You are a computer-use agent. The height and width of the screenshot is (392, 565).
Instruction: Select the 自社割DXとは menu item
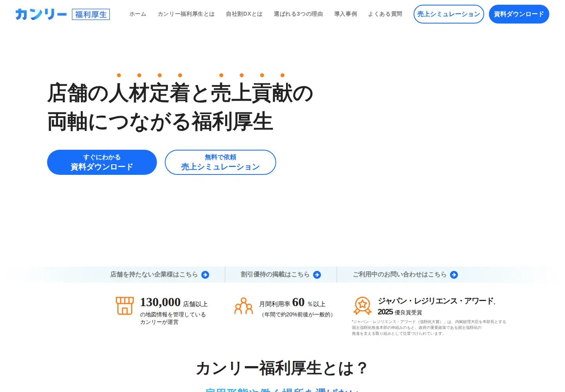(244, 14)
